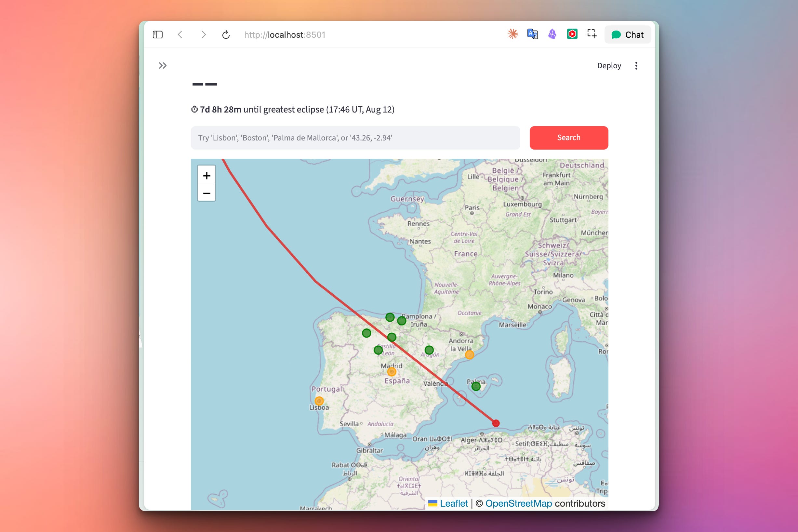Screen dimensions: 798x532
Task: Click the red endpoint dot of the eclipse path
Action: pos(496,423)
